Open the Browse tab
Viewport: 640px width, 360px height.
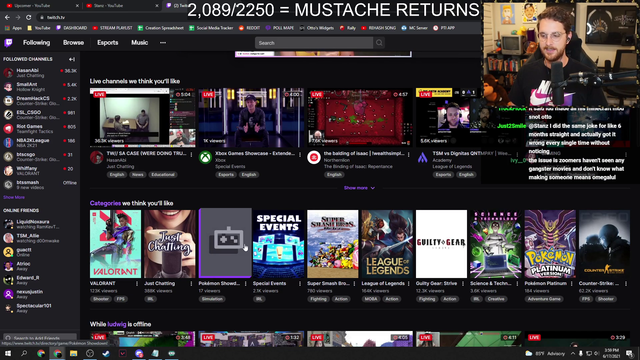(73, 42)
